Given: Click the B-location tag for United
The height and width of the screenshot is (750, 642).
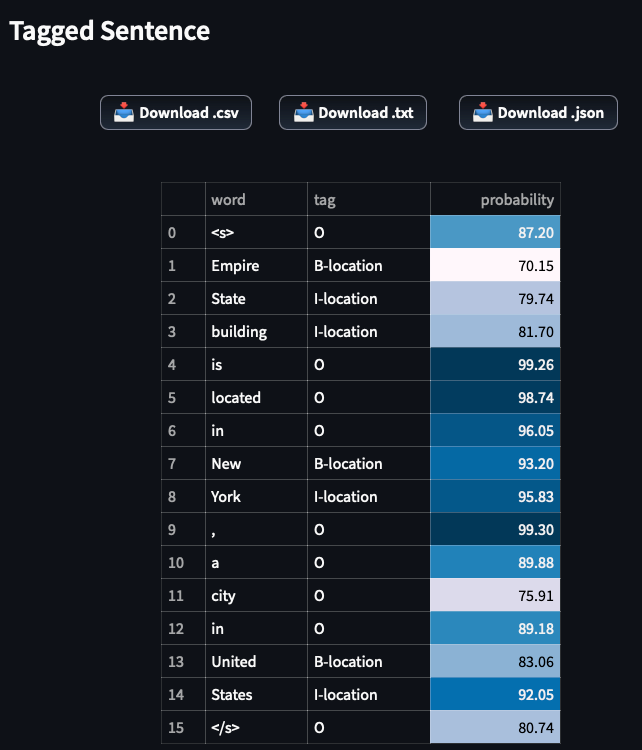Looking at the screenshot, I should (x=368, y=662).
